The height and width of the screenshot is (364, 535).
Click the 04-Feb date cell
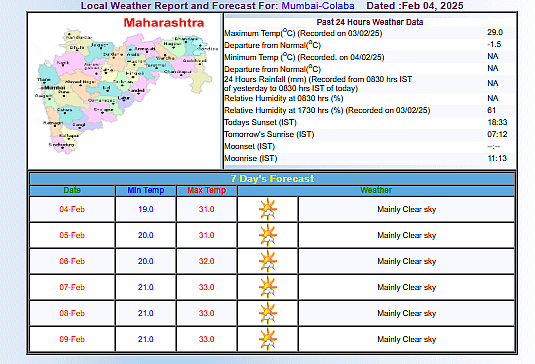pyautogui.click(x=72, y=209)
